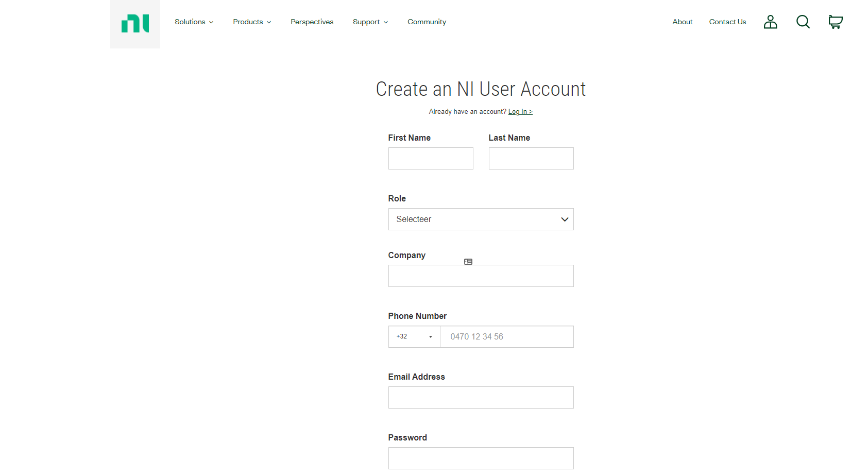Expand the Products menu
This screenshot has width=868, height=475.
[x=252, y=22]
